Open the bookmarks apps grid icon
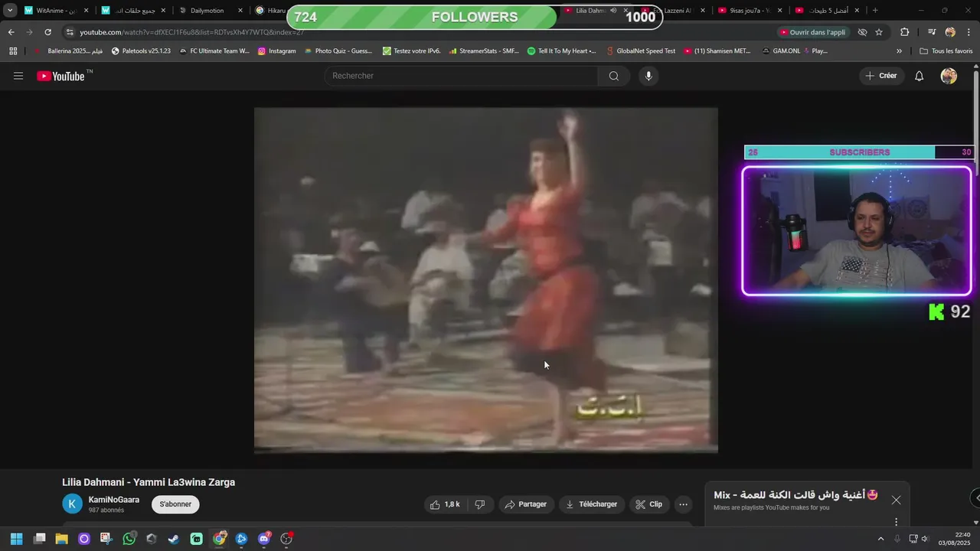This screenshot has width=980, height=551. click(13, 51)
